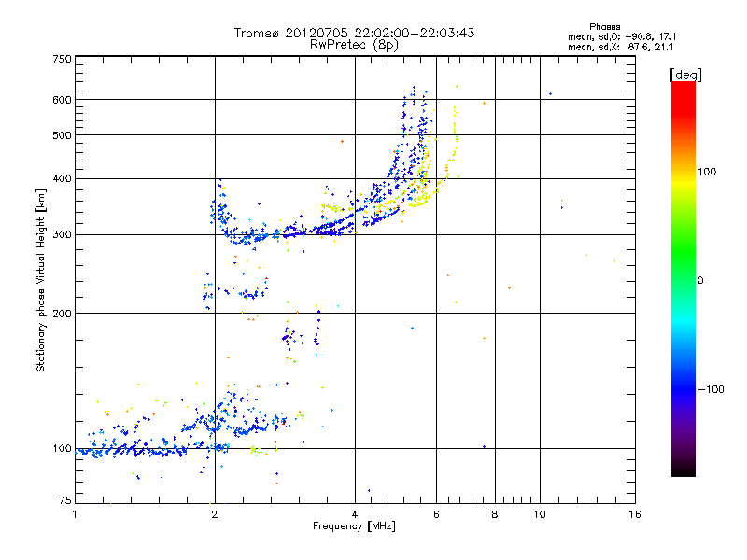The image size is (747, 560).
Task: Click the y-axis tick label '750'
Action: 62,59
